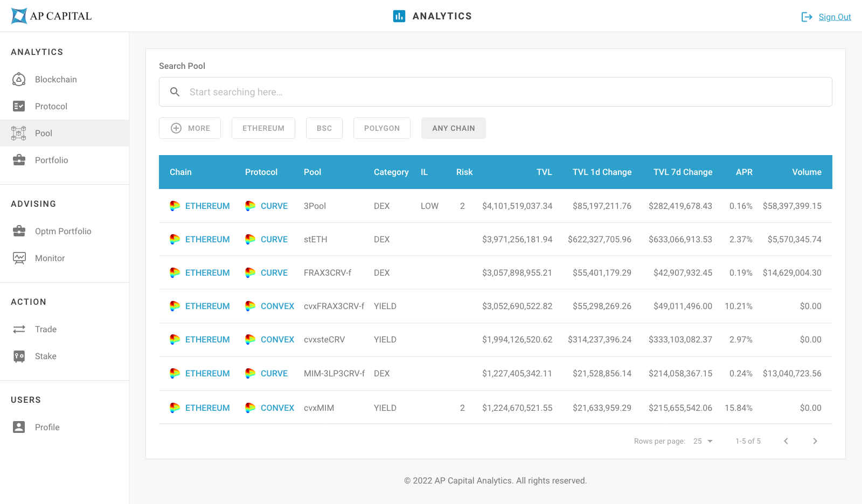
Task: Click the 3Pool pool name
Action: click(x=315, y=206)
